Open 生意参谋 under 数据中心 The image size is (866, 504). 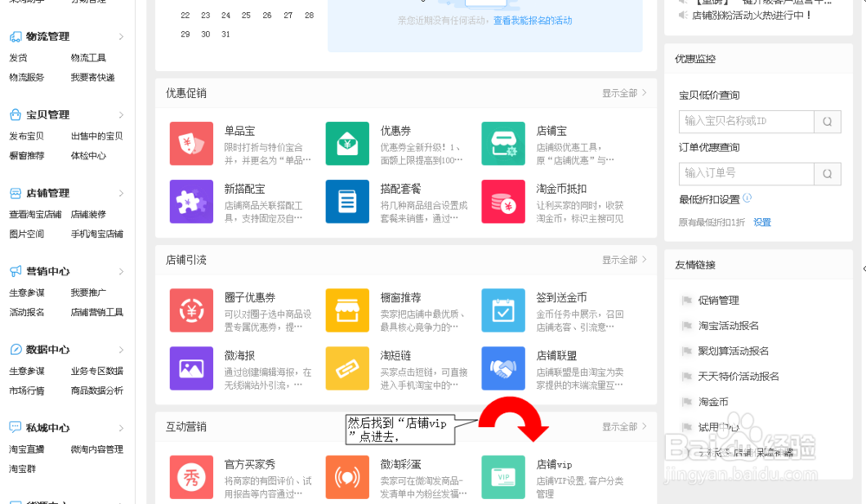27,371
